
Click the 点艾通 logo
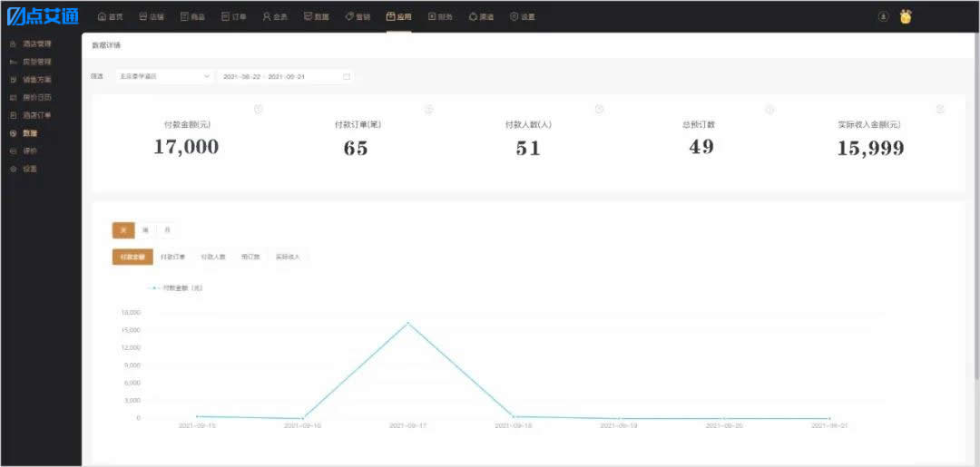43,17
